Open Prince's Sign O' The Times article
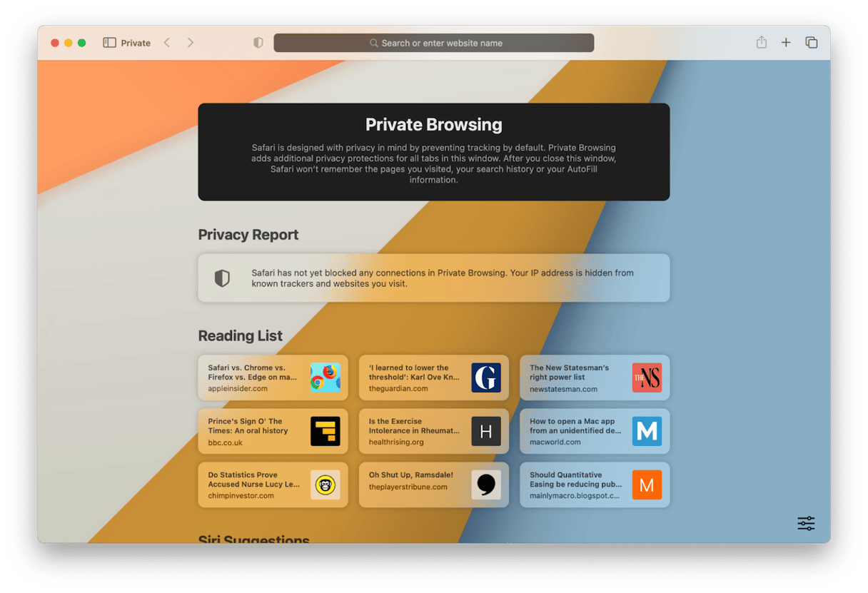Screen dimensions: 868x593 (253, 431)
